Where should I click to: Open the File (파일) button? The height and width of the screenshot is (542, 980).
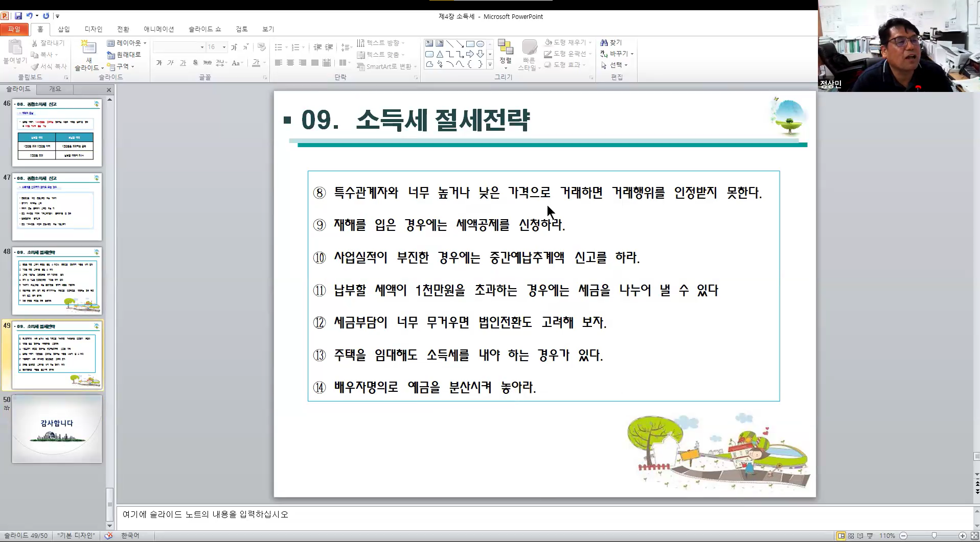pyautogui.click(x=14, y=29)
